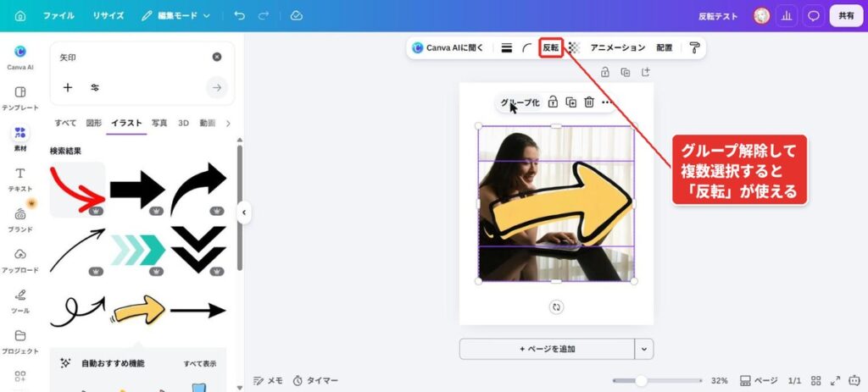The image size is (868, 392).
Task: Open the comments speech bubble icon
Action: tap(813, 16)
